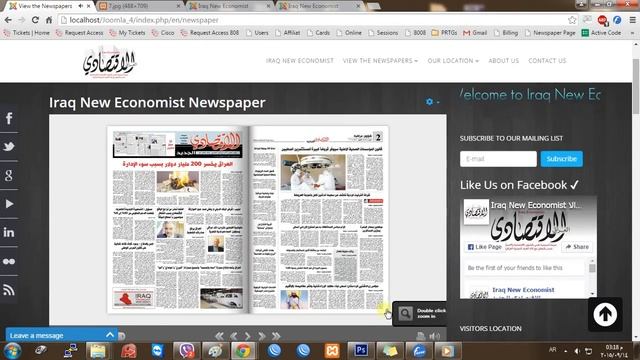Image resolution: width=640 pixels, height=360 pixels.
Task: Click the scroll-to-top arrow button
Action: (605, 314)
